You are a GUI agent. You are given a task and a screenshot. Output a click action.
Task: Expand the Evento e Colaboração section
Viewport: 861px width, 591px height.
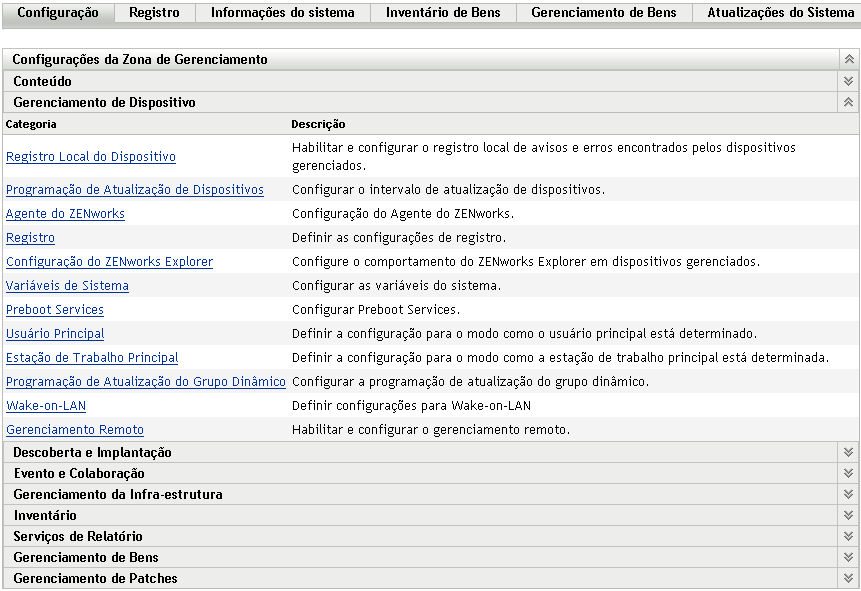(x=848, y=473)
